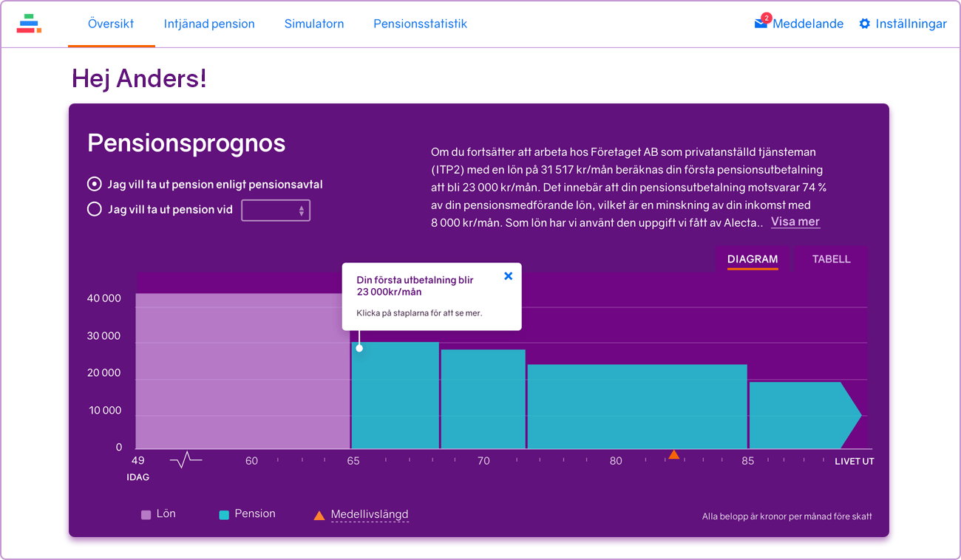Viewport: 961px width, 560px height.
Task: Click the teal Pension legend swatch
Action: click(x=224, y=515)
